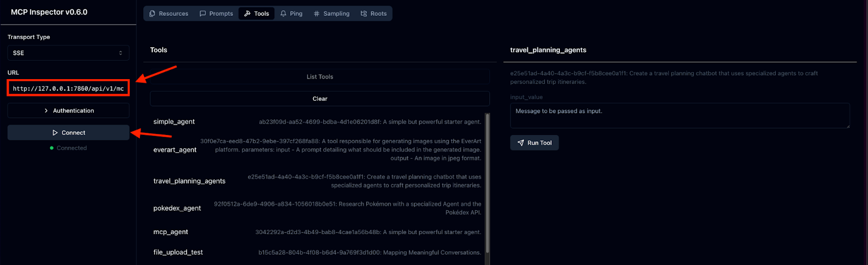Switch to the Prompts tab
Screen dimensions: 868x265
point(216,14)
